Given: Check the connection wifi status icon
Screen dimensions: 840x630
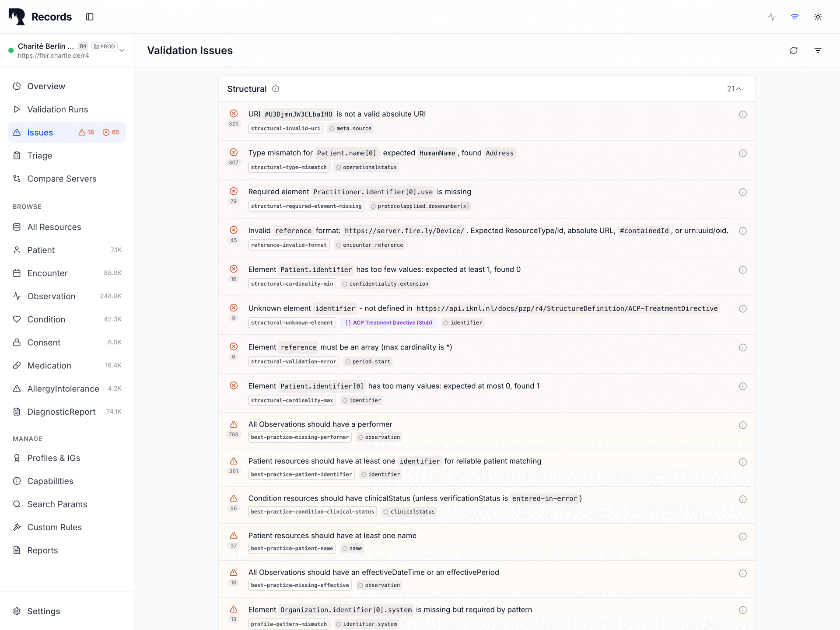Looking at the screenshot, I should pyautogui.click(x=795, y=17).
